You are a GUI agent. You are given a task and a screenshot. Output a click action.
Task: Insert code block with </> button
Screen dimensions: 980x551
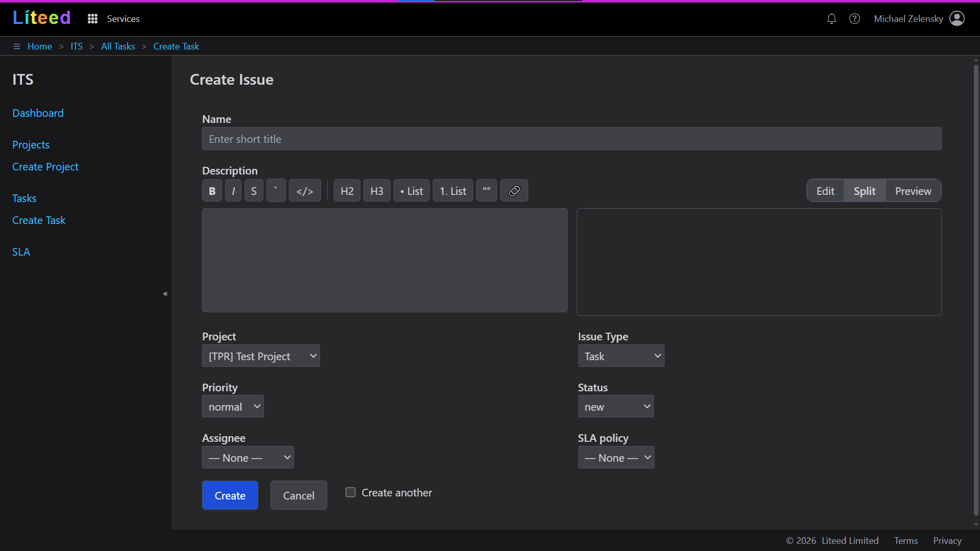[x=305, y=191]
